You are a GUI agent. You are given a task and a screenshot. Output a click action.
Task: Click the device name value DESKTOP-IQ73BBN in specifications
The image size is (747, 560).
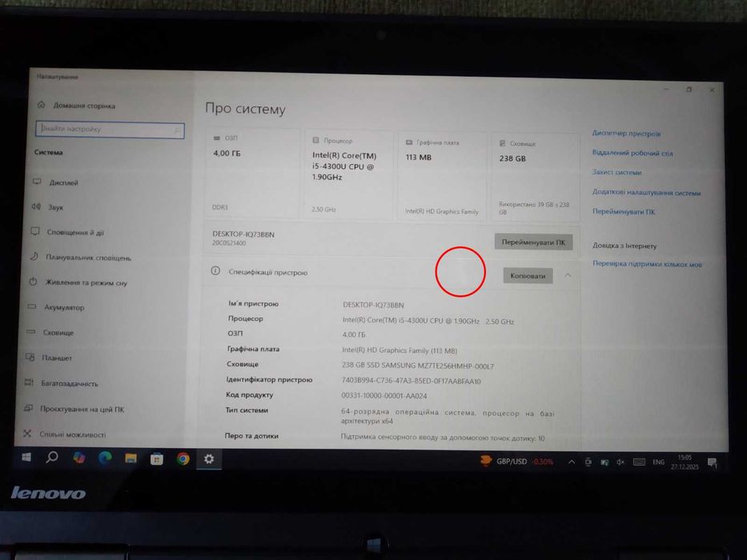point(373,305)
